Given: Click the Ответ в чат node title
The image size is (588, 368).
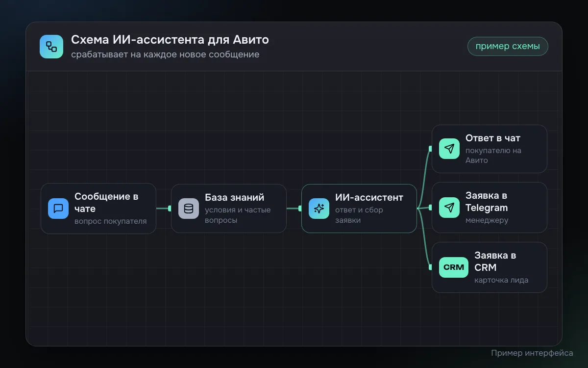Looking at the screenshot, I should 493,138.
